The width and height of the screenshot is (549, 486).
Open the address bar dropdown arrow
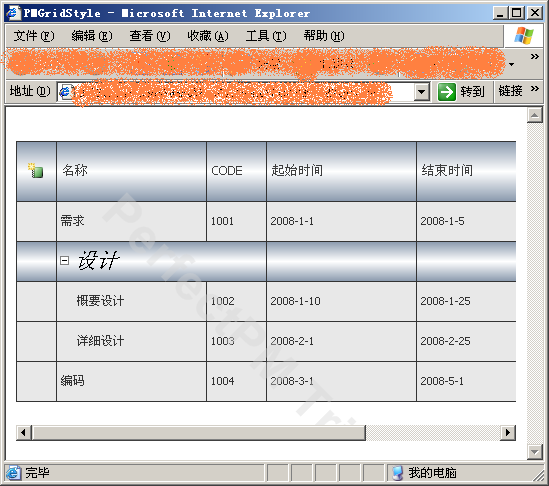[x=422, y=92]
